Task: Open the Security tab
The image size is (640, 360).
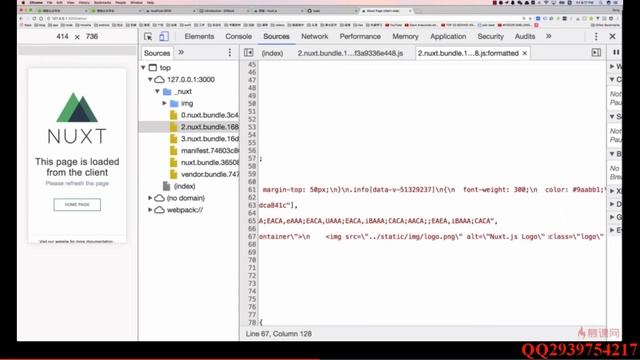Action: coord(490,36)
